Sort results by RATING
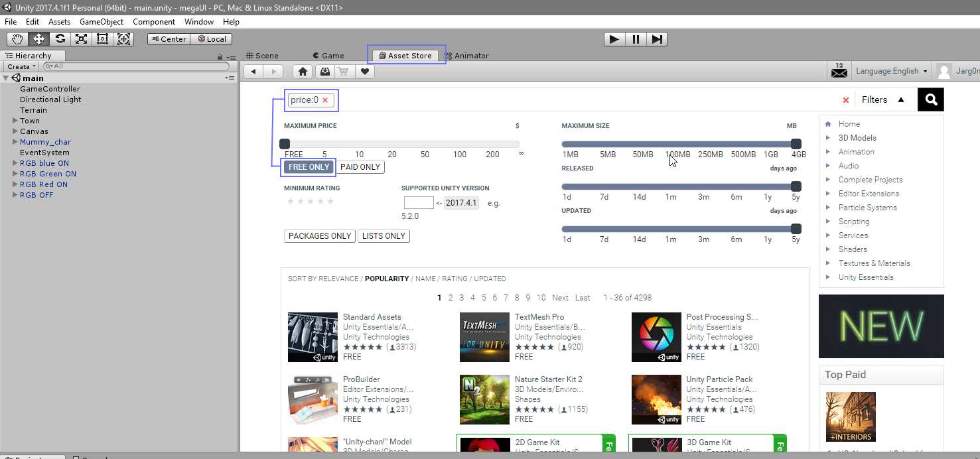 pyautogui.click(x=455, y=279)
